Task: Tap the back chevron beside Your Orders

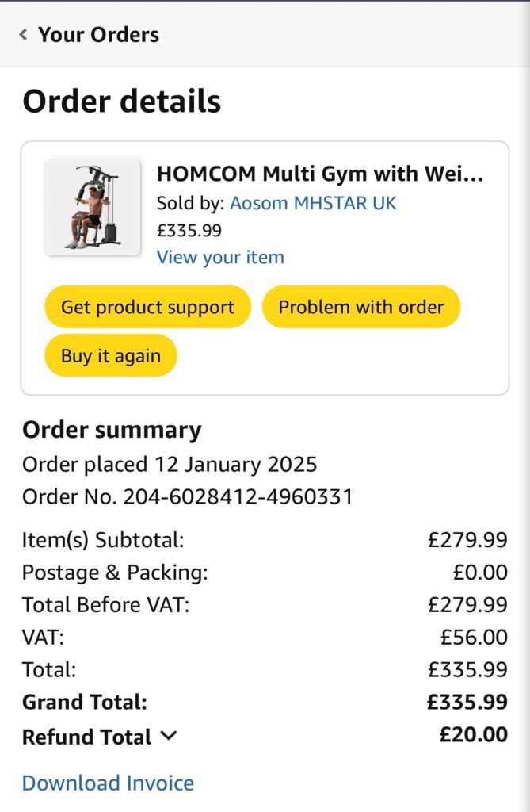Action: point(23,35)
